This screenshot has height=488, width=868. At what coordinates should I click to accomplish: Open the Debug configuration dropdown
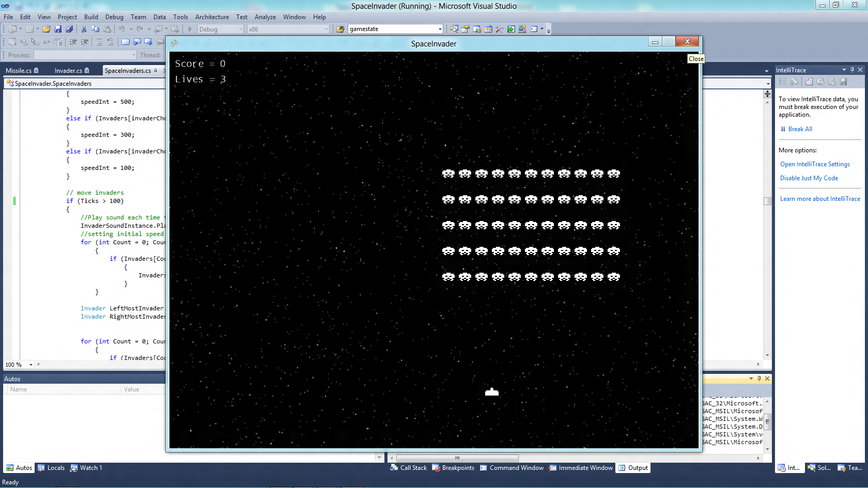[241, 29]
